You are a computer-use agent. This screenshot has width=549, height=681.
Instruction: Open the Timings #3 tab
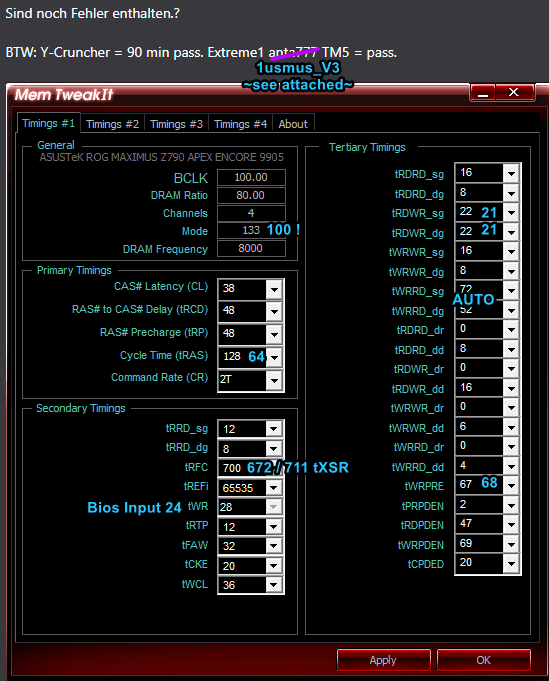176,124
